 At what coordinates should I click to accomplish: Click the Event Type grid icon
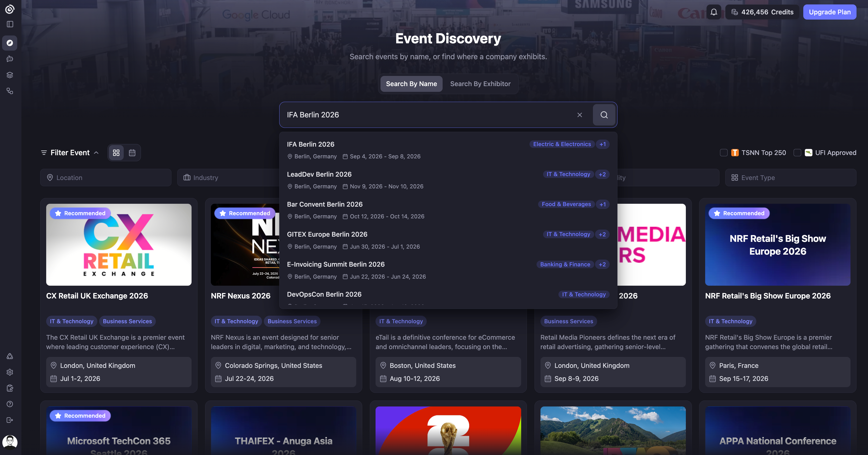tap(735, 177)
